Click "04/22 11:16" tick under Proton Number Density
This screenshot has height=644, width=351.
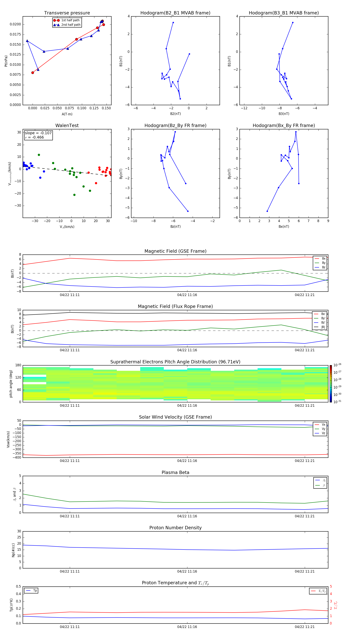point(187,571)
